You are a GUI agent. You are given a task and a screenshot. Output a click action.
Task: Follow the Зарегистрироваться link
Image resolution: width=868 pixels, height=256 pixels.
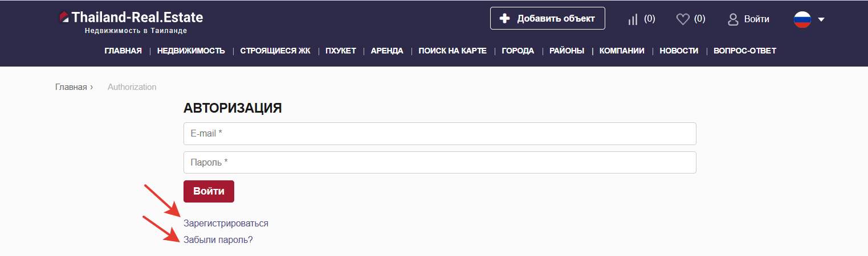[226, 224]
